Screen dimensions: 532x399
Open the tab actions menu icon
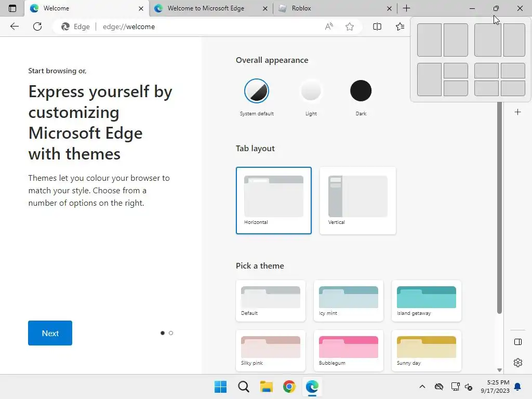tap(12, 8)
